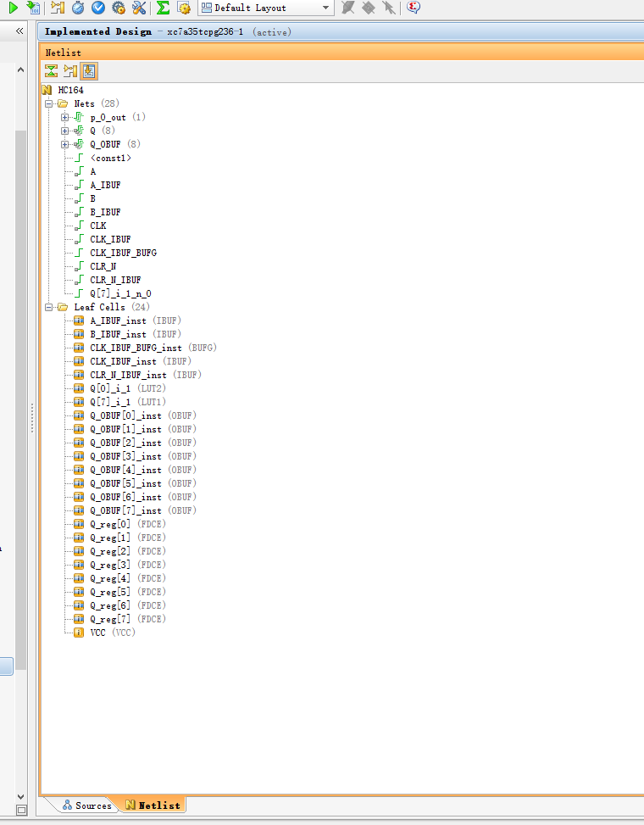Click the bus icon beside Q_OBUF (8)
This screenshot has width=644, height=825.
coord(79,144)
